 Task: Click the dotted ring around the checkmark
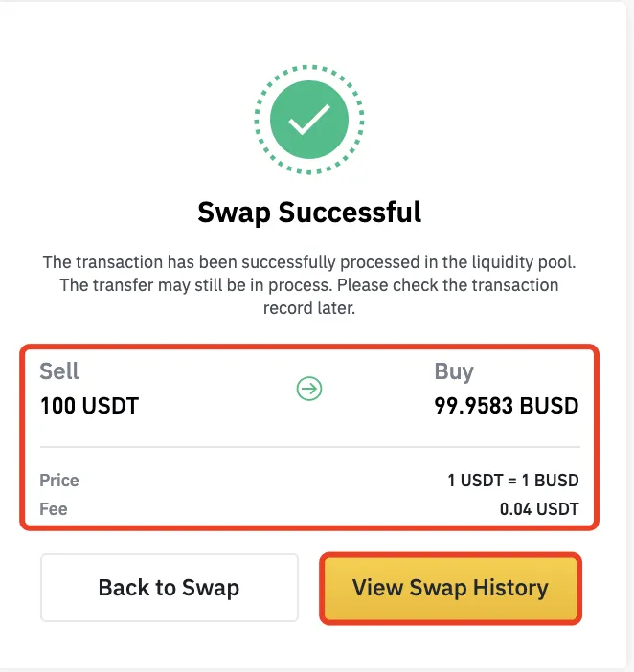[309, 65]
